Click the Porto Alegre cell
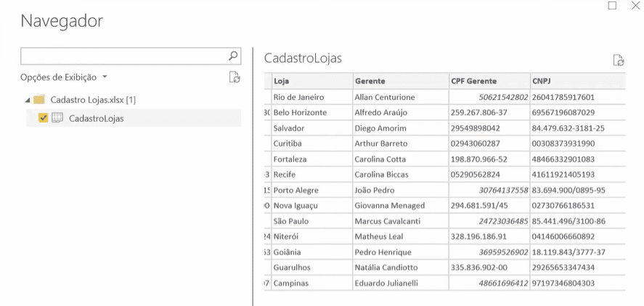The width and height of the screenshot is (644, 306). pyautogui.click(x=312, y=190)
